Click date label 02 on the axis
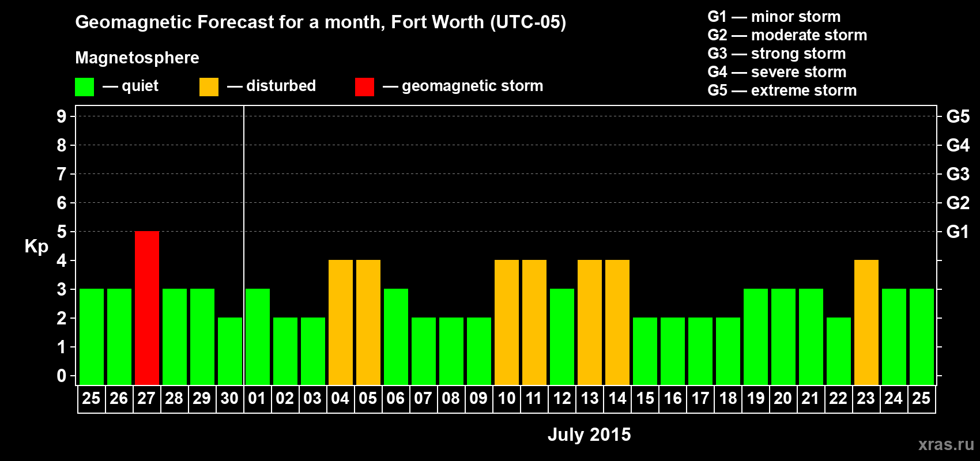Image resolution: width=980 pixels, height=461 pixels. pos(285,399)
